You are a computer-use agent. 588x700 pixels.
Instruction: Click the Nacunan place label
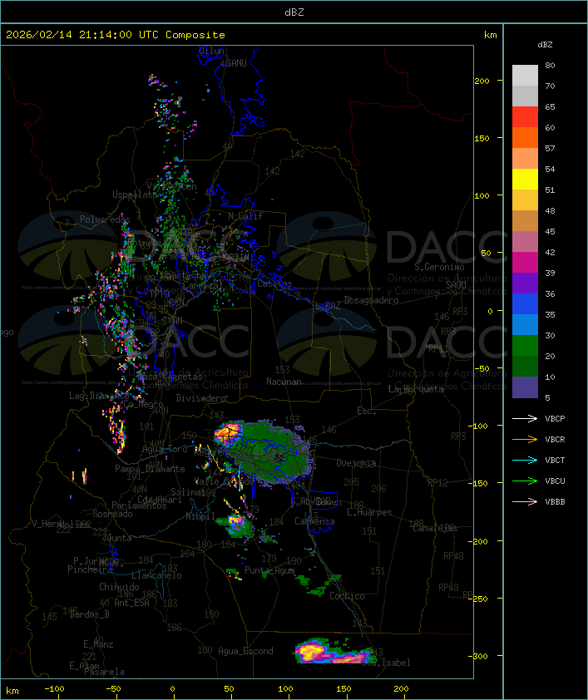tap(284, 382)
